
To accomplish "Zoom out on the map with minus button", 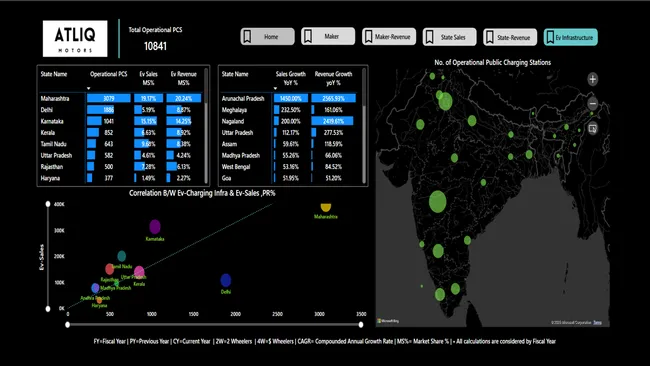I will (x=593, y=104).
